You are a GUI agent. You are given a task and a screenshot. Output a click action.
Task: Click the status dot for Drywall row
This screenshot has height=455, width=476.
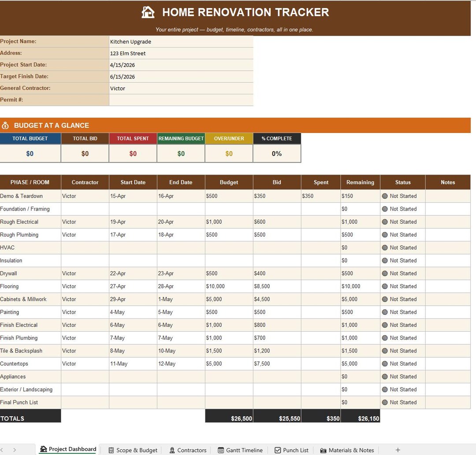tap(385, 273)
